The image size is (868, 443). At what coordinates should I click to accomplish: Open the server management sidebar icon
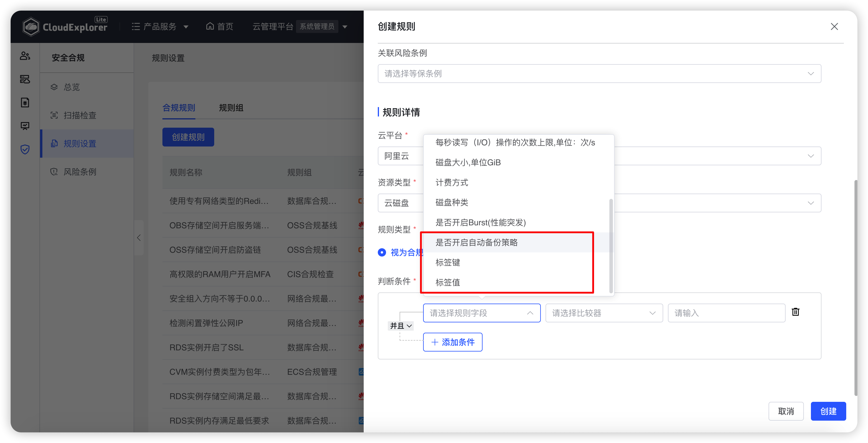pos(25,79)
